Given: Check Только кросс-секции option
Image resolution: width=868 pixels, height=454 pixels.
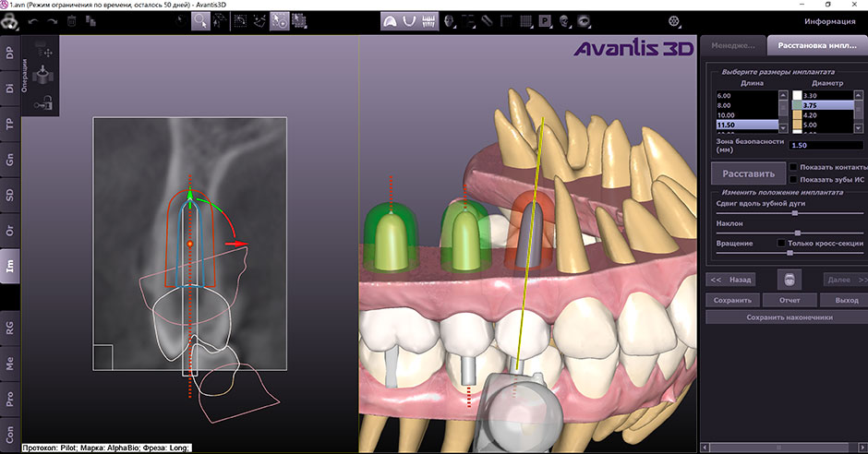Looking at the screenshot, I should 781,243.
